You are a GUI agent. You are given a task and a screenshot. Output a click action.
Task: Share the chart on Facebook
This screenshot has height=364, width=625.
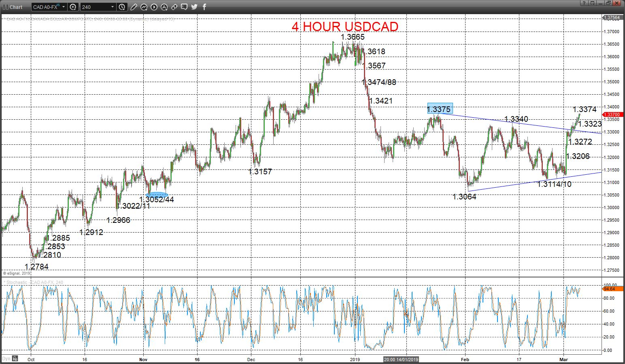point(204,7)
